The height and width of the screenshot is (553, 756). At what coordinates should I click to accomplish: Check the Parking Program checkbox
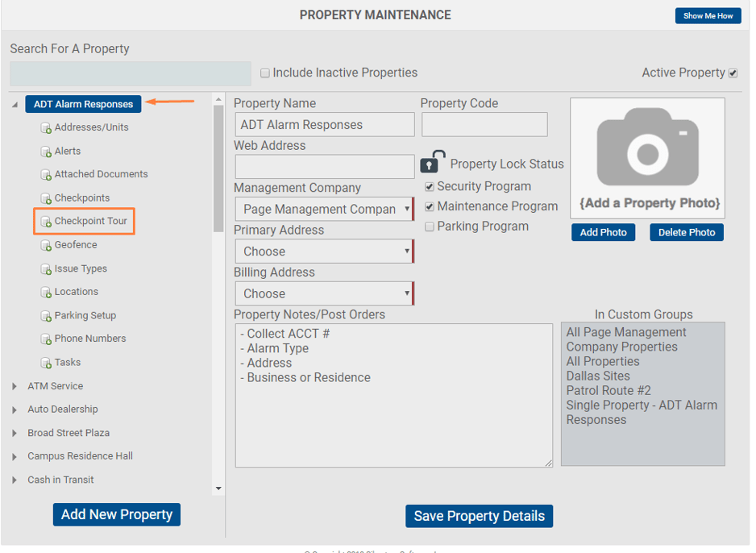(x=429, y=227)
